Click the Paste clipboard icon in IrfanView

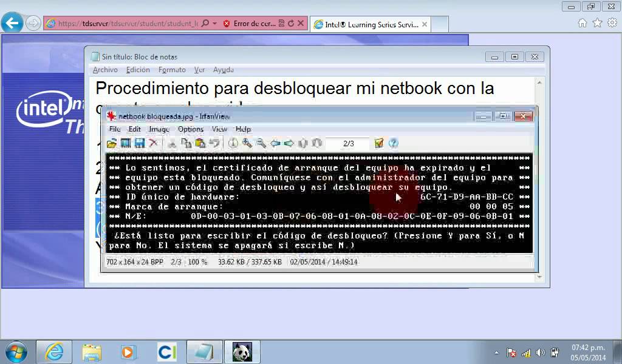(200, 143)
